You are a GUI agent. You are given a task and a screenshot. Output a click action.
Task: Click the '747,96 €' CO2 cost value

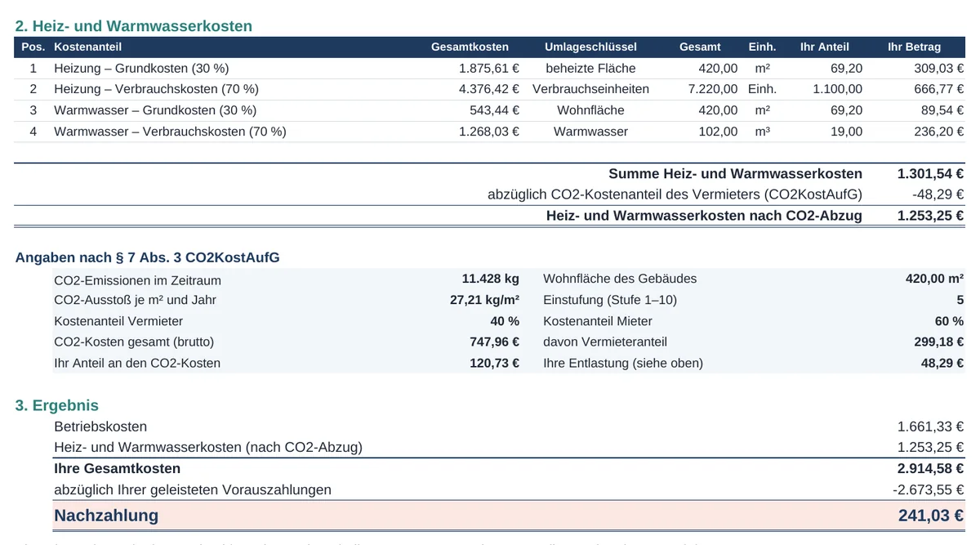click(494, 342)
